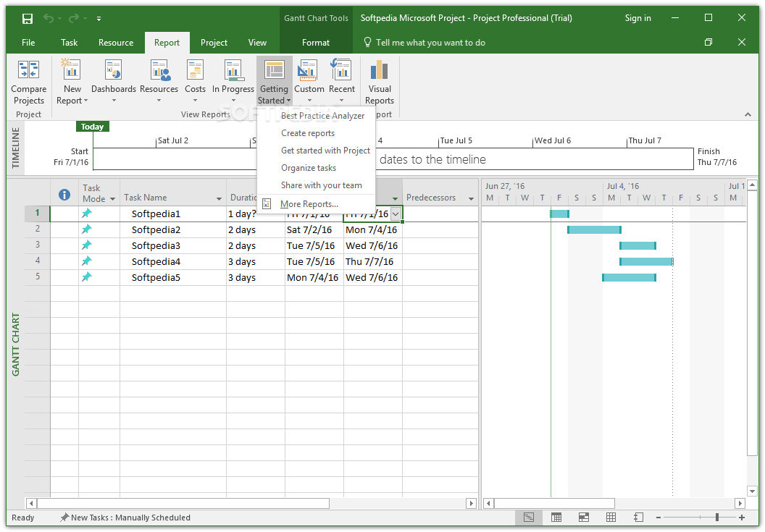Switch to Task Usage view in status bar
Screen dimensions: 765x532
pyautogui.click(x=556, y=518)
